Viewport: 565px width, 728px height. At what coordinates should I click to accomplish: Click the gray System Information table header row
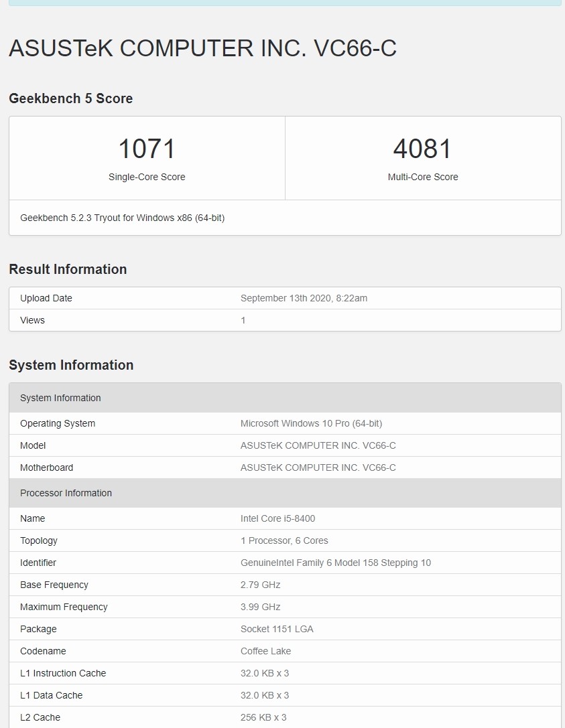(x=285, y=398)
